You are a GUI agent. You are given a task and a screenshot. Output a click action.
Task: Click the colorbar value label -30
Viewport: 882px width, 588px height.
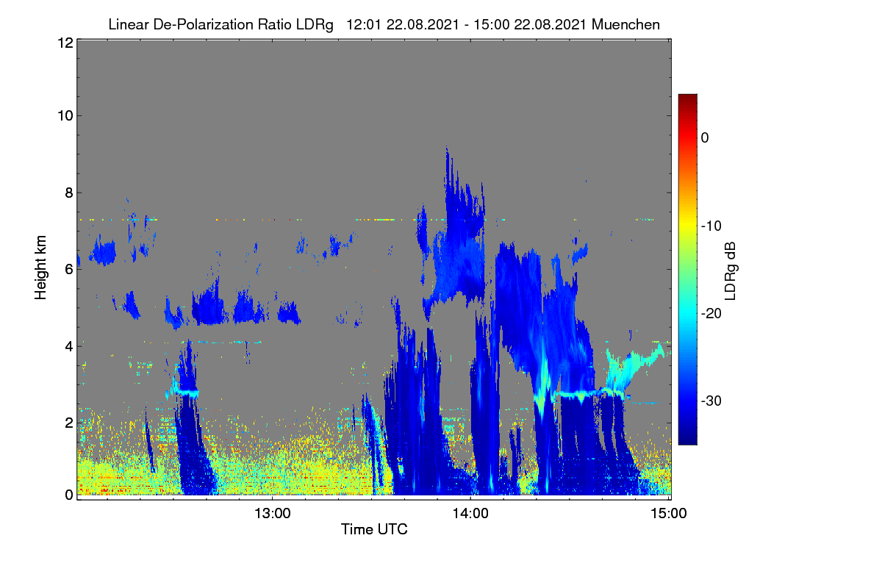click(x=711, y=401)
